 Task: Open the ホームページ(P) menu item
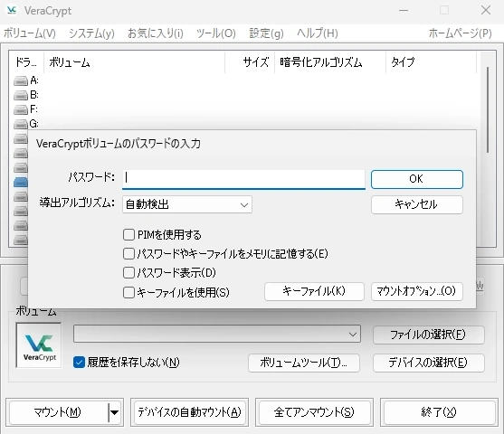(460, 33)
